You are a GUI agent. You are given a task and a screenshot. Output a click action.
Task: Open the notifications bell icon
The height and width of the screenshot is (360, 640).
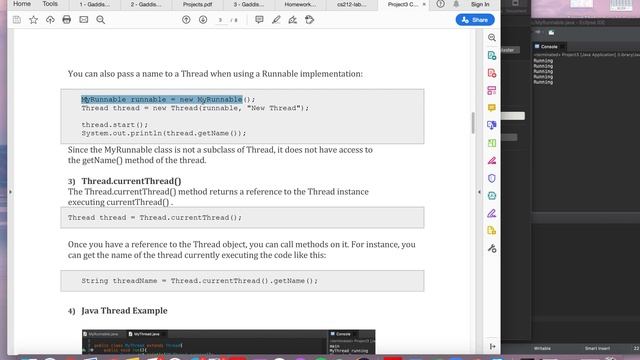456,4
